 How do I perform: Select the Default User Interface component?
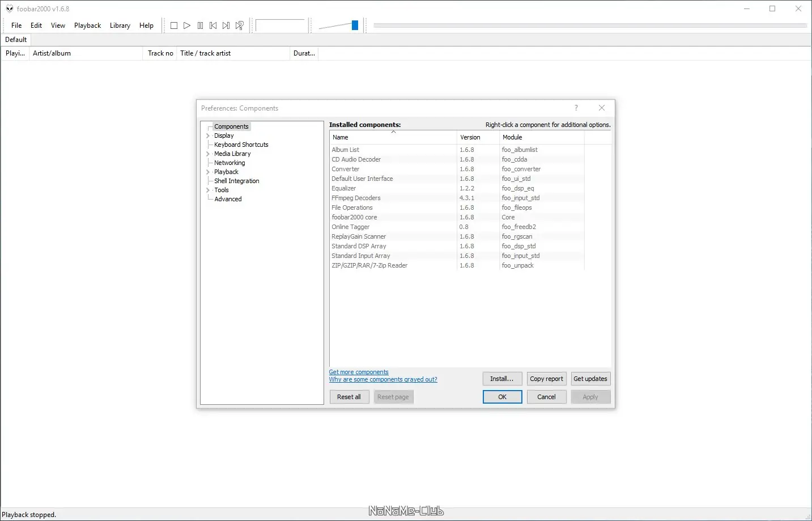click(457, 179)
